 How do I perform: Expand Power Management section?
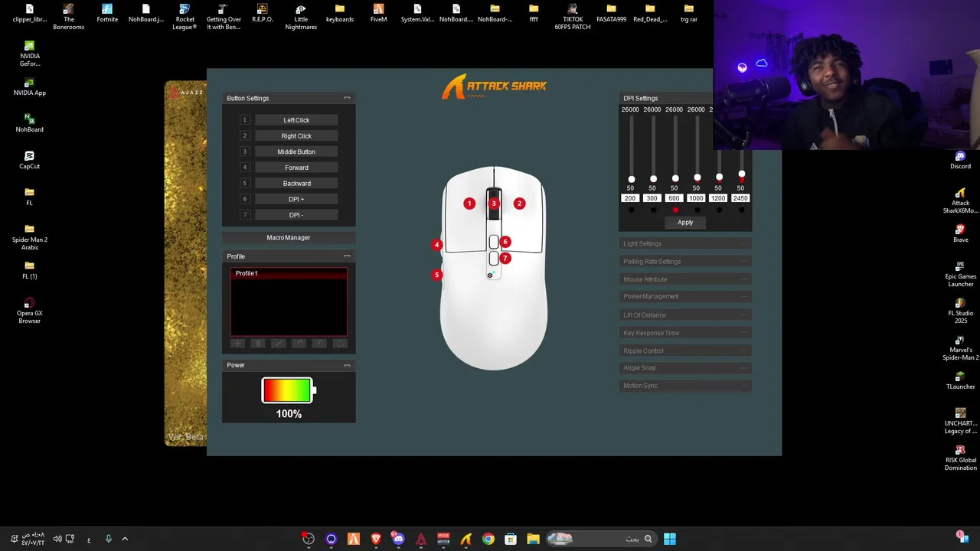[685, 296]
